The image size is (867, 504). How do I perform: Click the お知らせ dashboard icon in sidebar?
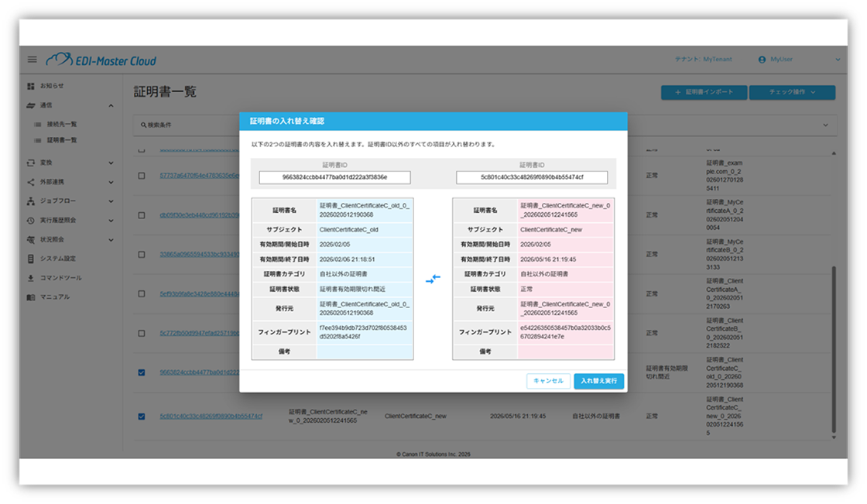point(31,86)
